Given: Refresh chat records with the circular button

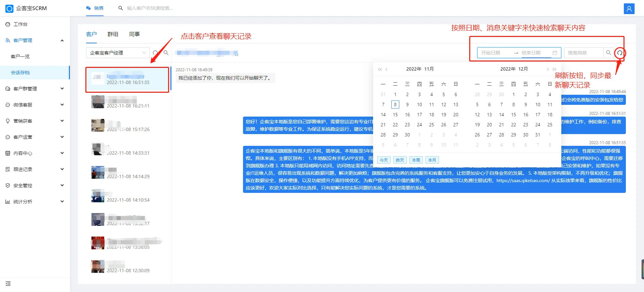Looking at the screenshot, I should [x=620, y=53].
